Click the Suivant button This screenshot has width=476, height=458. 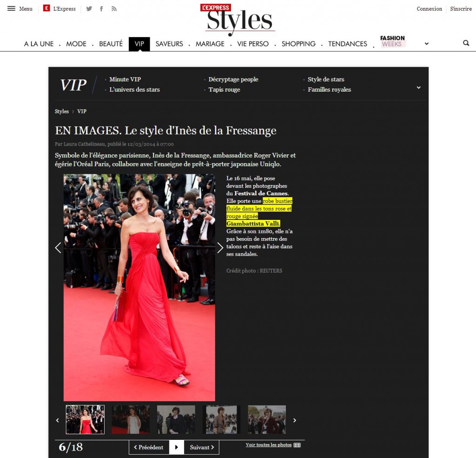tap(201, 447)
